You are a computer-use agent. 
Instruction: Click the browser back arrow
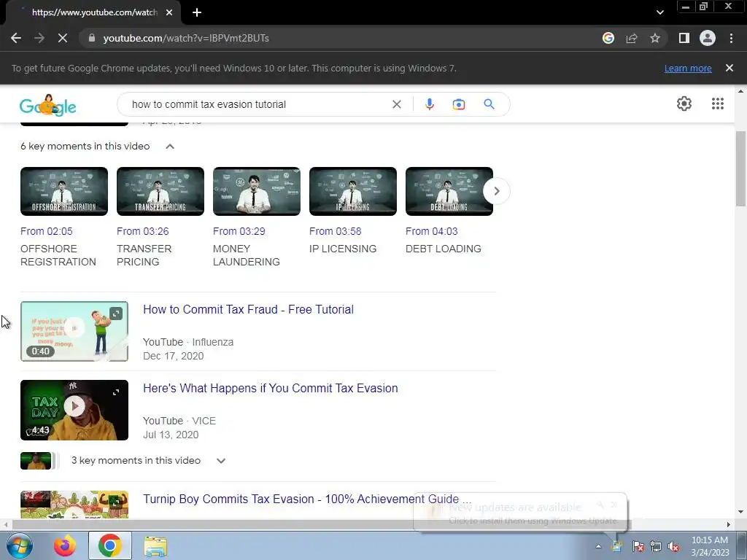pyautogui.click(x=16, y=38)
